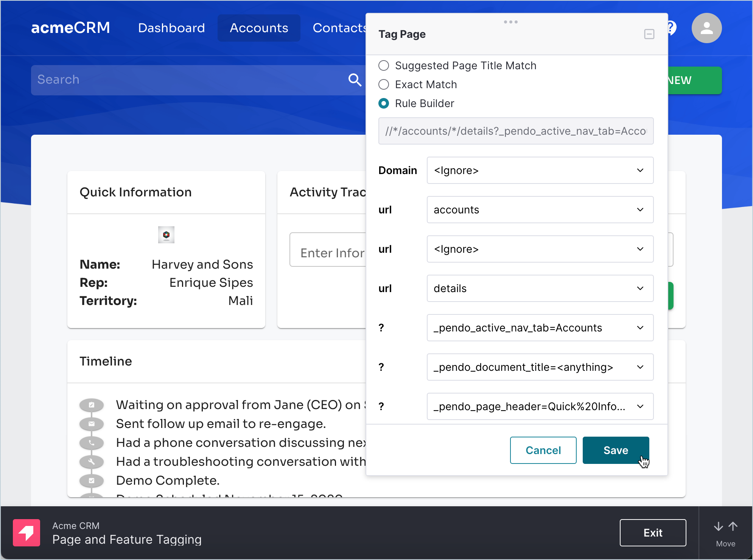Click the search magnifier icon
The height and width of the screenshot is (560, 753).
point(355,80)
